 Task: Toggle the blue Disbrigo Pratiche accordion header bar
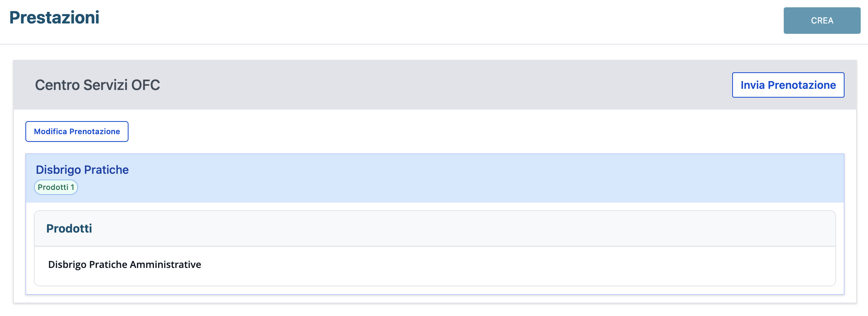[462, 178]
